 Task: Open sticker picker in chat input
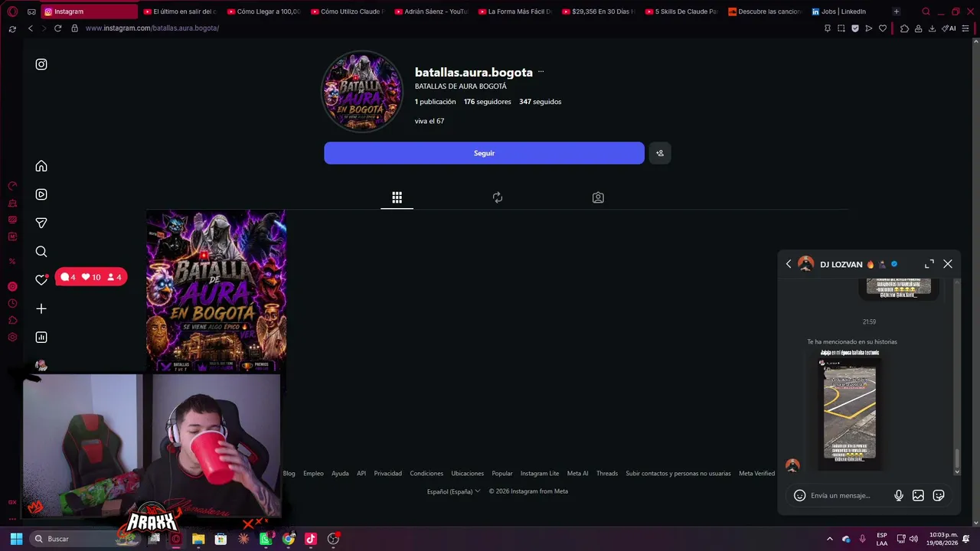click(939, 496)
